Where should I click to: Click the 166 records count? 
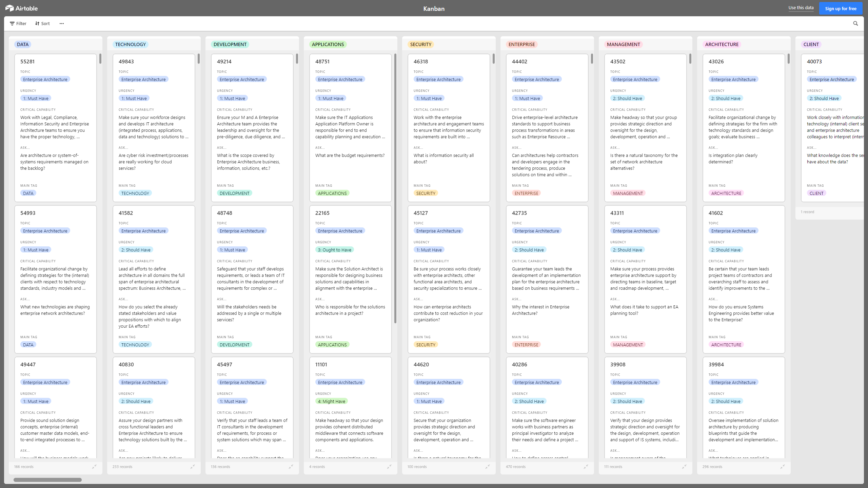point(24,467)
